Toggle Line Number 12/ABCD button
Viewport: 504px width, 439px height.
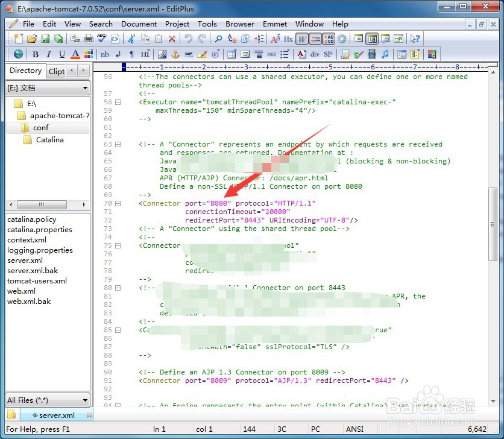click(x=329, y=39)
